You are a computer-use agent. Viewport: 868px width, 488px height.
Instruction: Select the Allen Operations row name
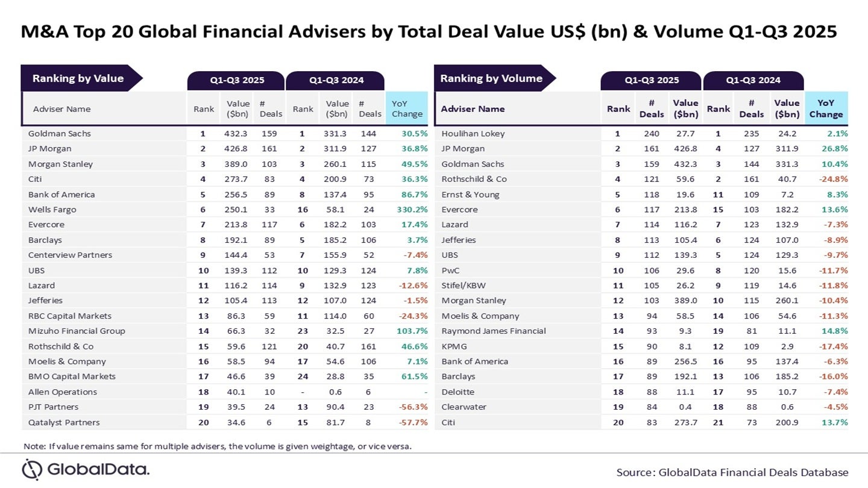coord(63,392)
